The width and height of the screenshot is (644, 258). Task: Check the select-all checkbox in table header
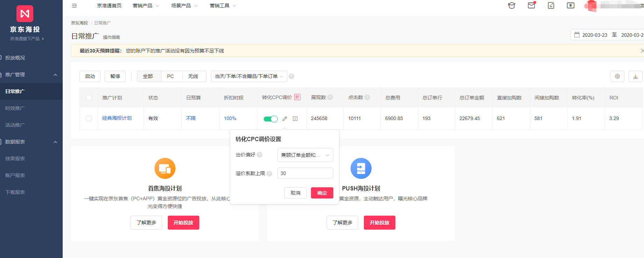click(x=89, y=98)
